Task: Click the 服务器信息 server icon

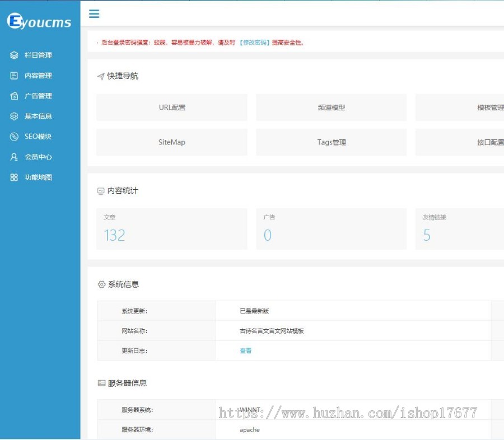Action: pos(101,383)
